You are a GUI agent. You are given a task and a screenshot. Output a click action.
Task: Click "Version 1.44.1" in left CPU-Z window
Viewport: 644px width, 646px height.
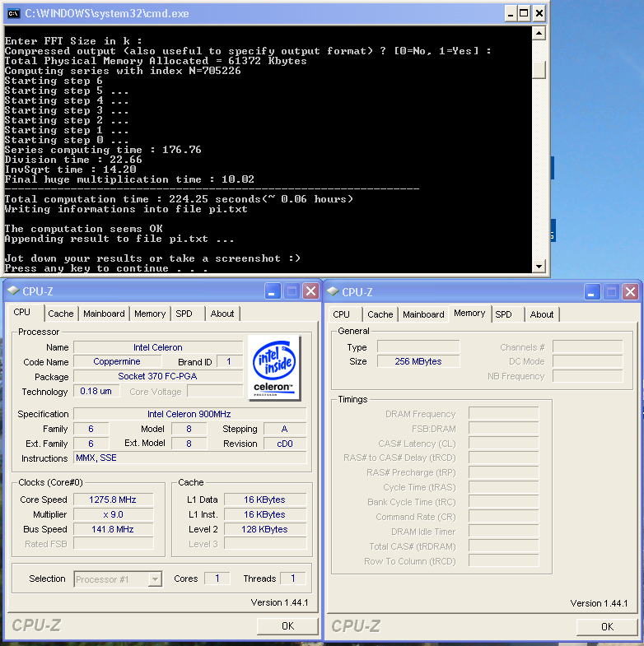[279, 602]
